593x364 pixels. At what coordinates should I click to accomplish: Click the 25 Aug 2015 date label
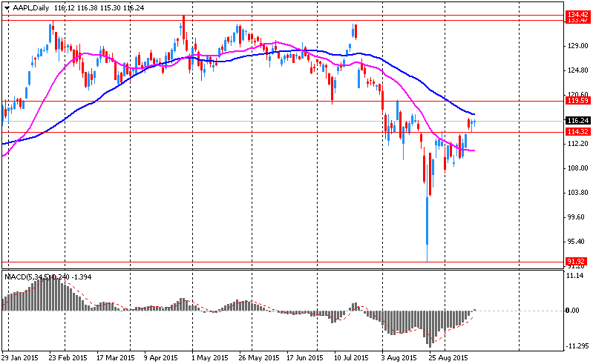448,357
